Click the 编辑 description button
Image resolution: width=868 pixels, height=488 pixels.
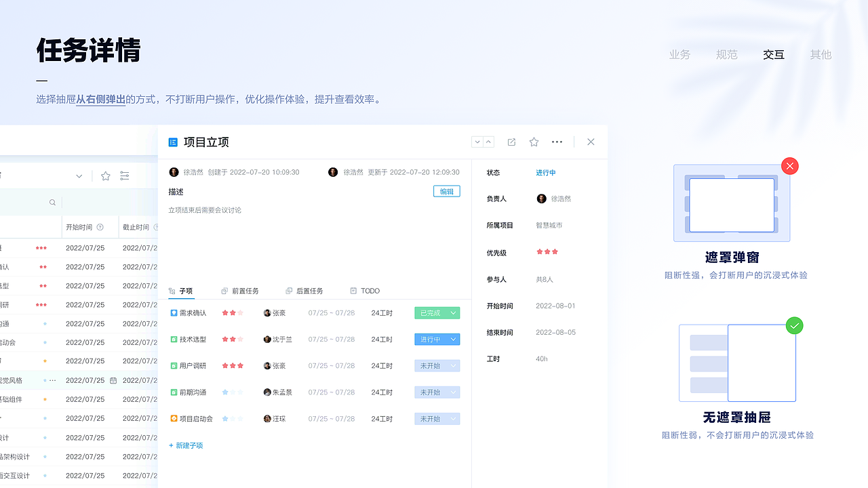pos(447,191)
